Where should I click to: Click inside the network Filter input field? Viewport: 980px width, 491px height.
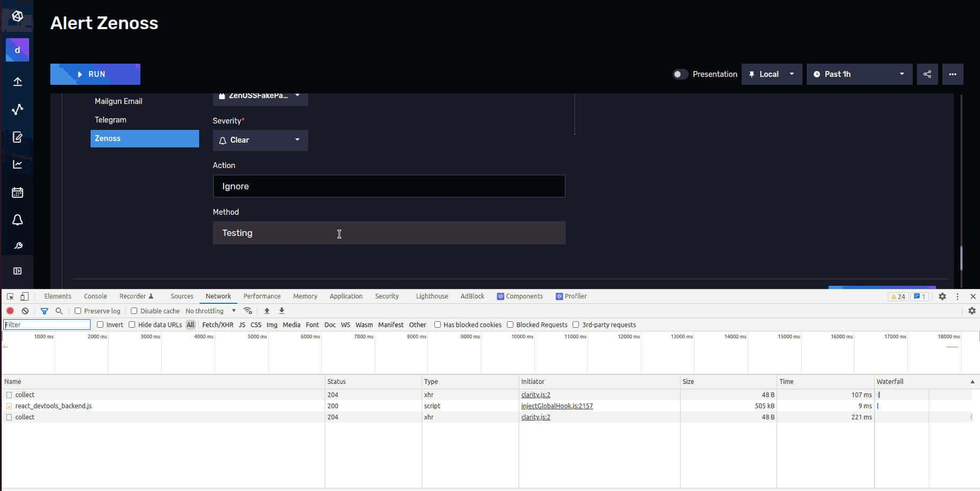[x=47, y=324]
